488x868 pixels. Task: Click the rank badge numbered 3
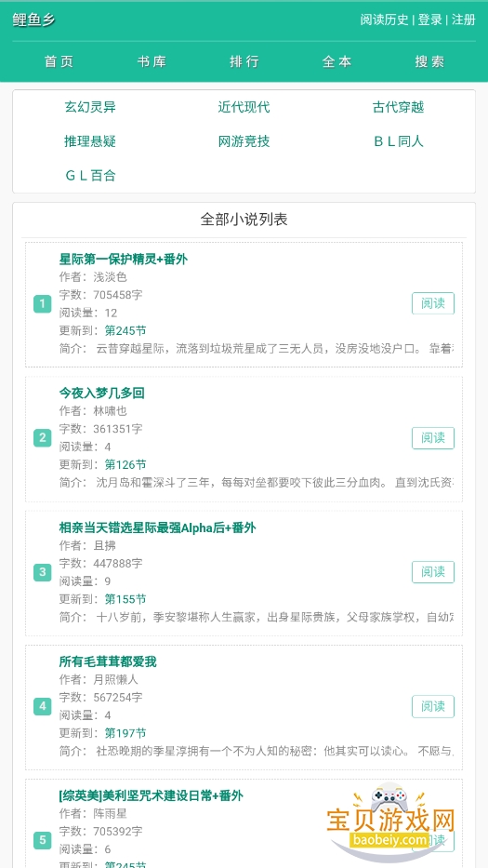pyautogui.click(x=42, y=572)
